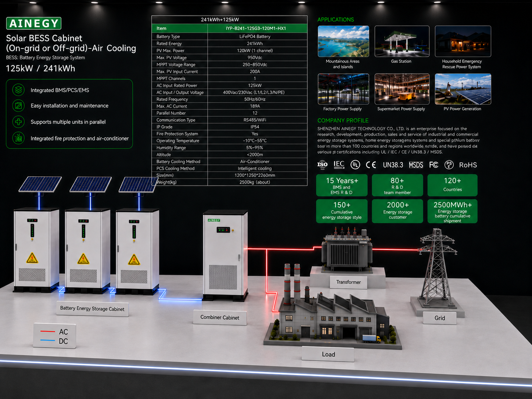Open the Factory Power Supply thumbnail
Viewport: 532px width, 399px height.
tap(344, 89)
